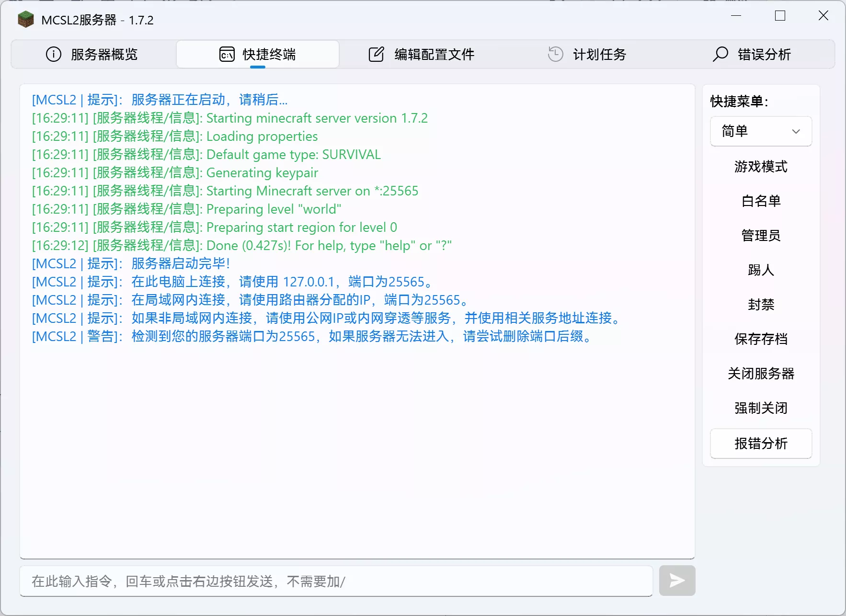Click the 白名单 option

pos(761,201)
